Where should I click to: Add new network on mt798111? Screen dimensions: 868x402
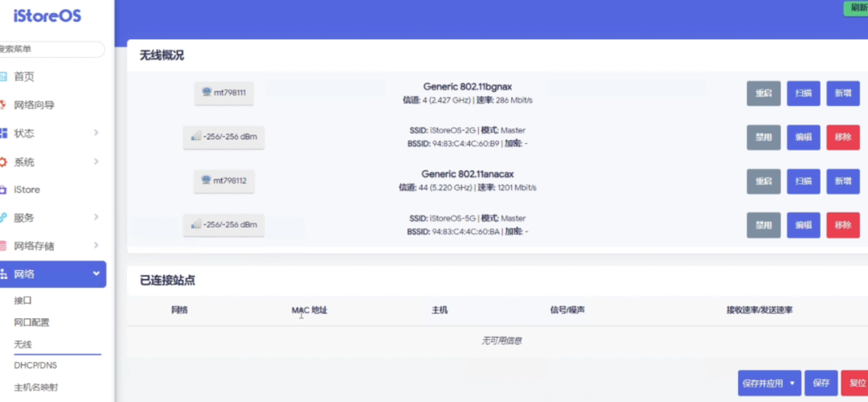click(x=843, y=93)
